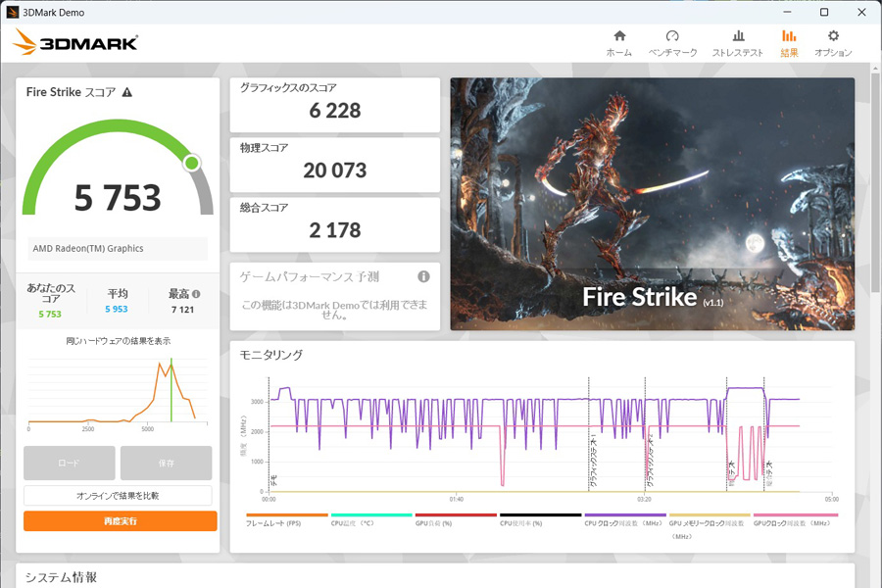882x588 pixels.
Task: Click the システム情報 section heading
Action: coord(62,577)
